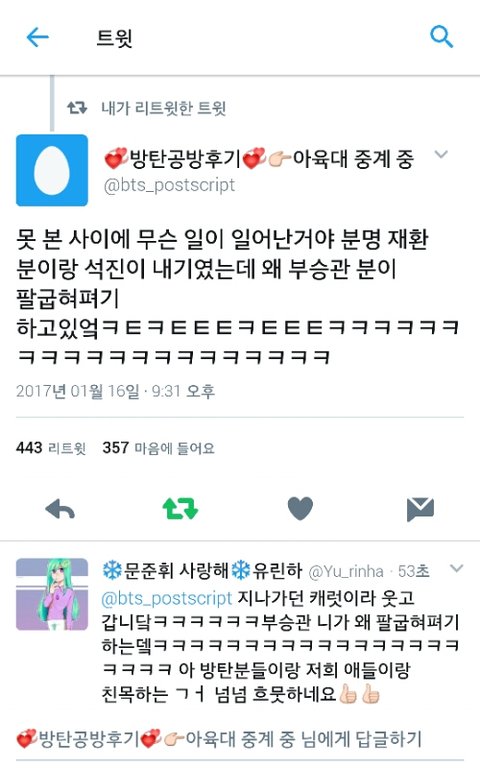
Task: View the 443 리트윗 list
Action: [x=51, y=448]
